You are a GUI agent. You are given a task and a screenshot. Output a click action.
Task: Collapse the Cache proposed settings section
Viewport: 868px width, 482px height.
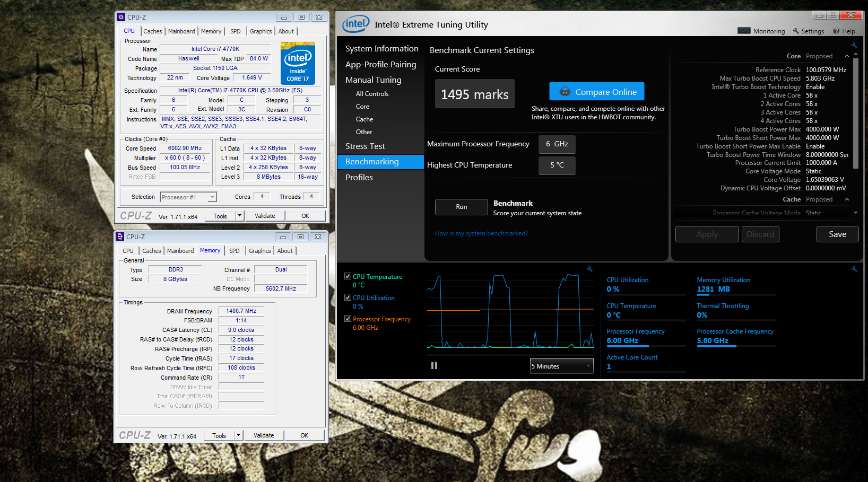pos(847,199)
